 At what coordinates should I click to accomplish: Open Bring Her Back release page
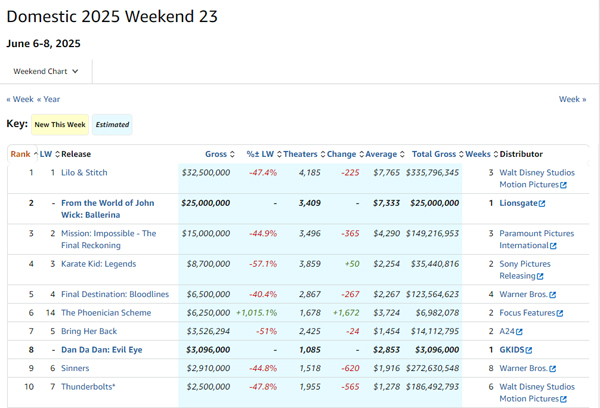[89, 331]
